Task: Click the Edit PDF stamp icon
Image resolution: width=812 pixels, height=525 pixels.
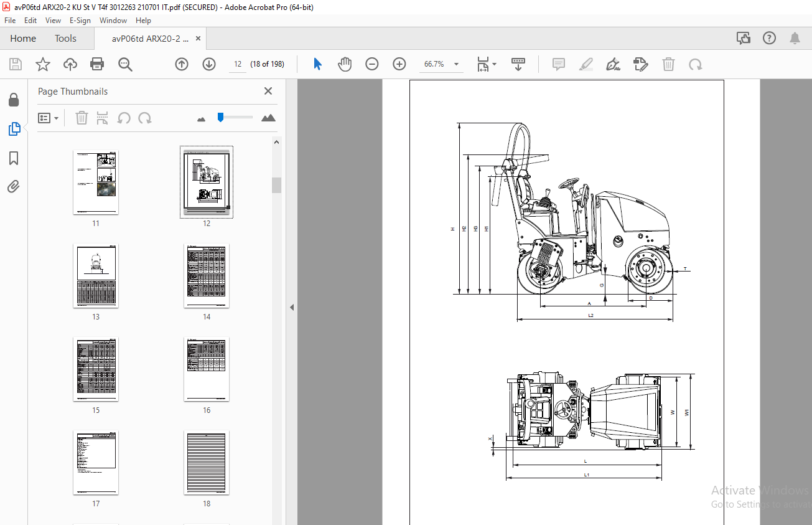Action: tap(641, 64)
